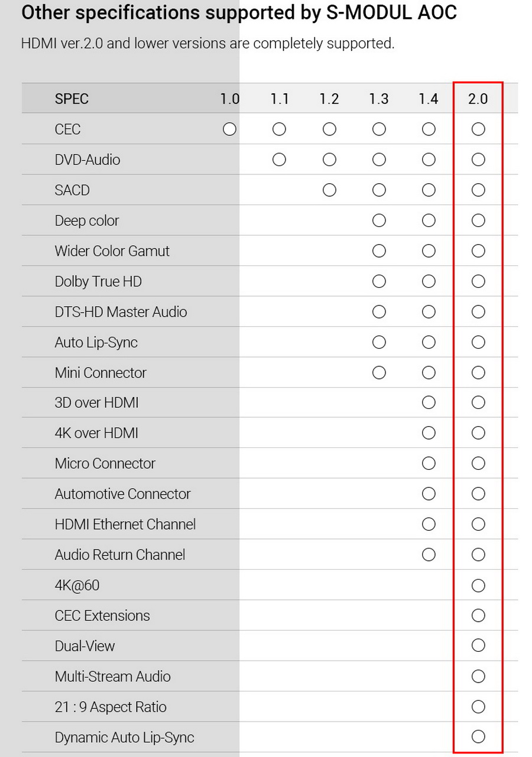Click the 2.0 column header
Viewport: 532px width, 757px height.
pyautogui.click(x=478, y=99)
